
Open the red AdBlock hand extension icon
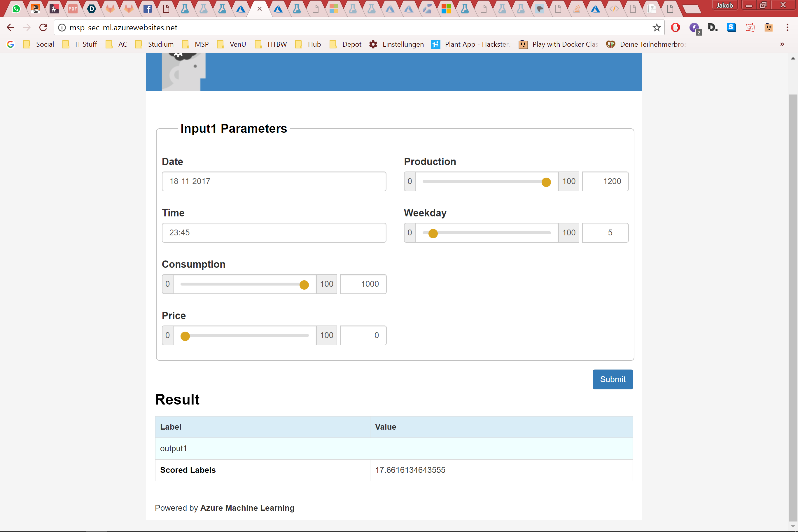tap(675, 27)
